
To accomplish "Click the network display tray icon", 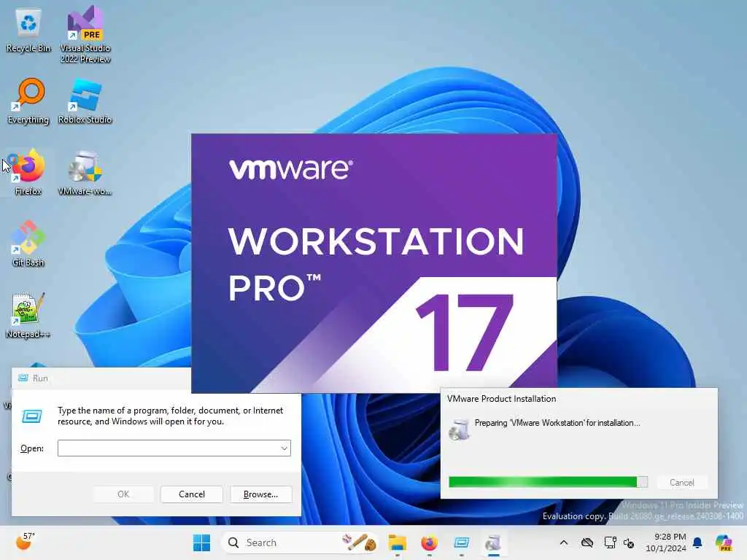I will (x=610, y=542).
